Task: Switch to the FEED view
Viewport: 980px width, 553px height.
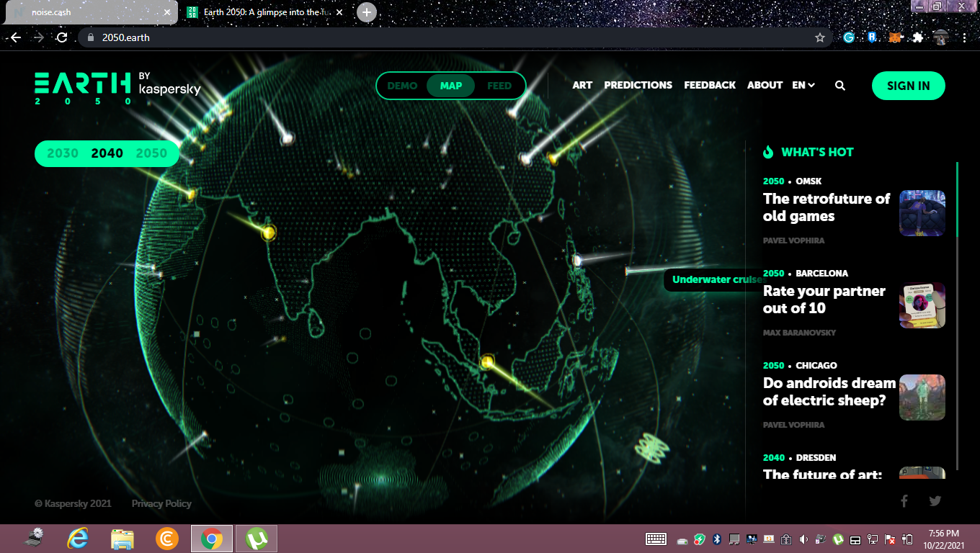Action: [499, 86]
